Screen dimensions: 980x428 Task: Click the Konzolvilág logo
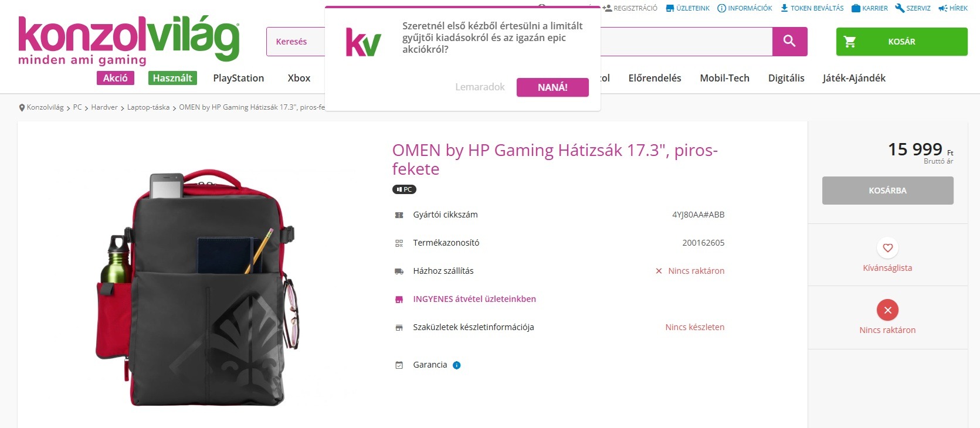129,40
